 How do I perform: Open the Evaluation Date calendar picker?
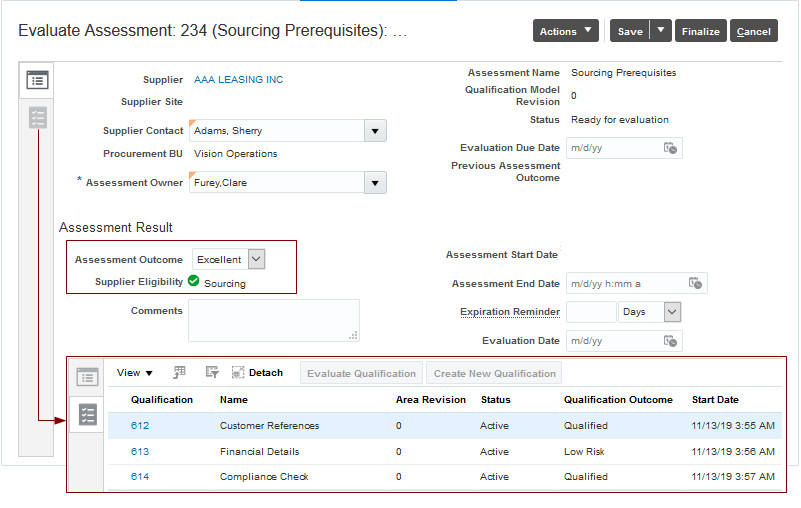click(x=671, y=341)
